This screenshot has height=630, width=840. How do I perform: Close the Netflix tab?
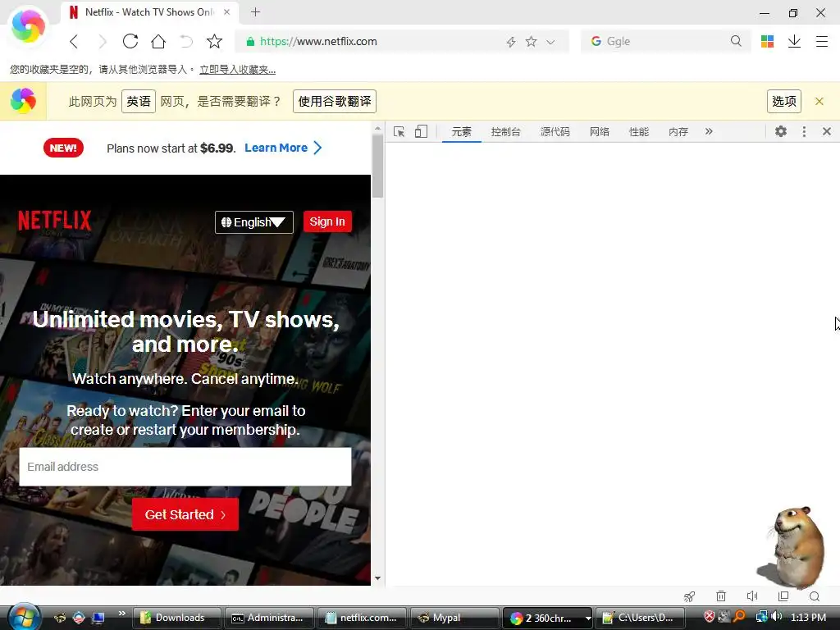point(227,11)
